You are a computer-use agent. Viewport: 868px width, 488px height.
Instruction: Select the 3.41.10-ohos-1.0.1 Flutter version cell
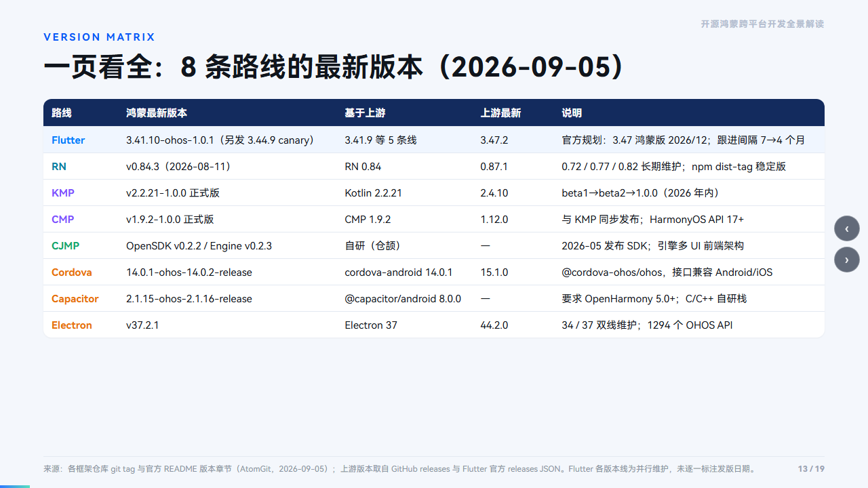point(222,140)
